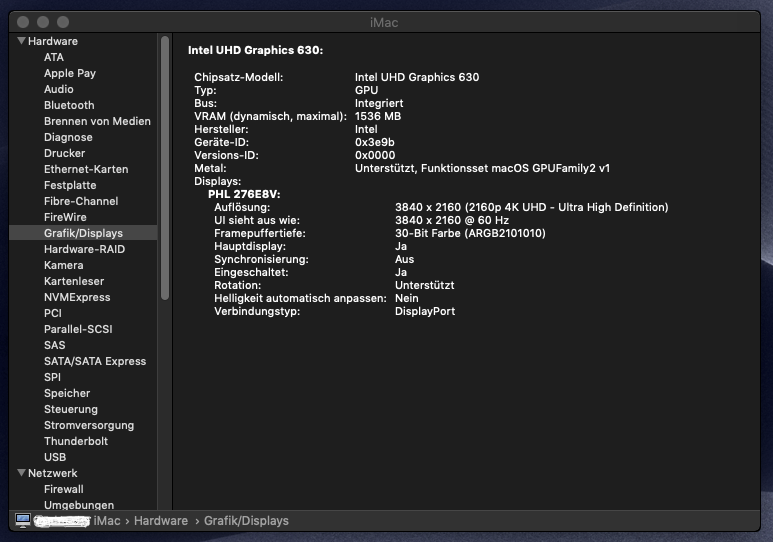Viewport: 773px width, 542px height.
Task: Open Brennen von Medien entry
Action: [x=97, y=121]
